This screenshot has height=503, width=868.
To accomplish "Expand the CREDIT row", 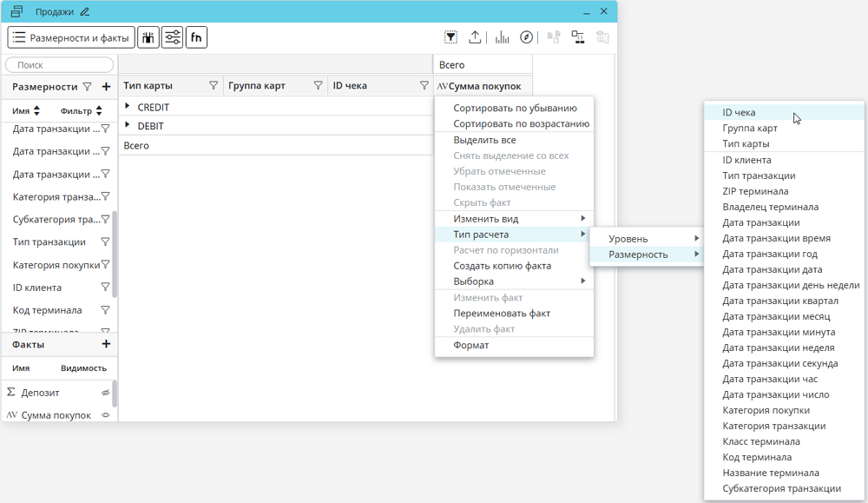I will tap(128, 107).
